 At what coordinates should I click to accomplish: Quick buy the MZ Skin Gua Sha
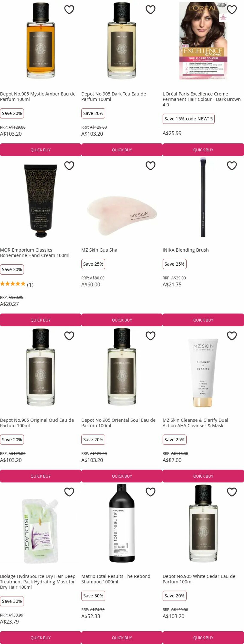(122, 320)
